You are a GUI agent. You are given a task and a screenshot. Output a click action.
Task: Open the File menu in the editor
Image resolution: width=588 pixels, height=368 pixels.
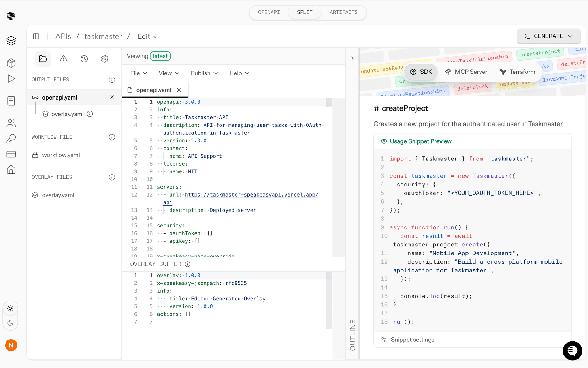(138, 73)
